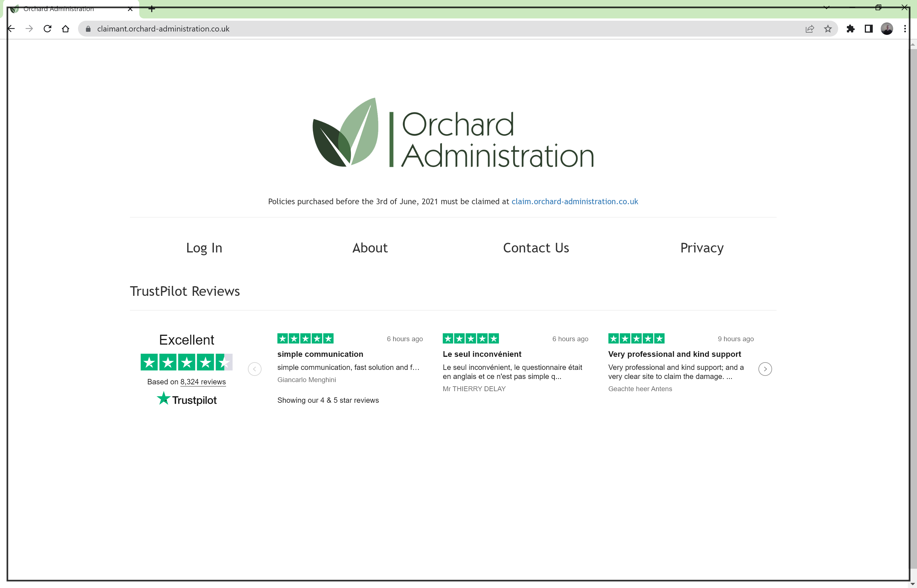
Task: Expand the tab search chevron
Action: point(827,7)
